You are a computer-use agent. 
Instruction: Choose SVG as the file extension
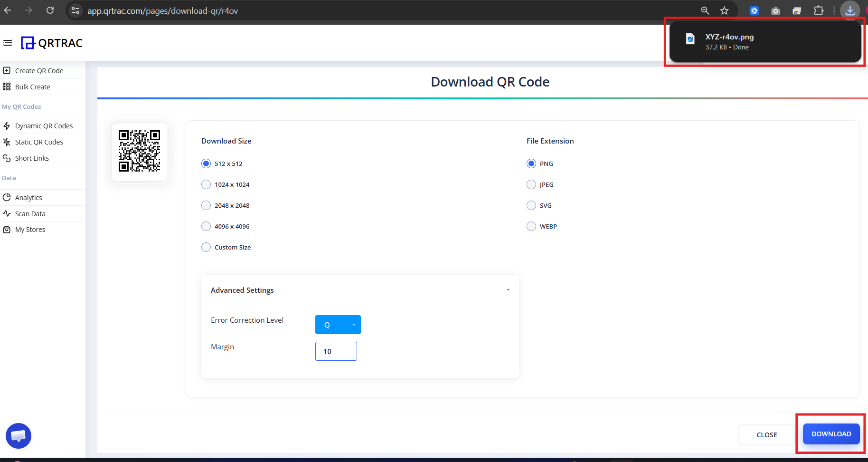[x=531, y=205]
